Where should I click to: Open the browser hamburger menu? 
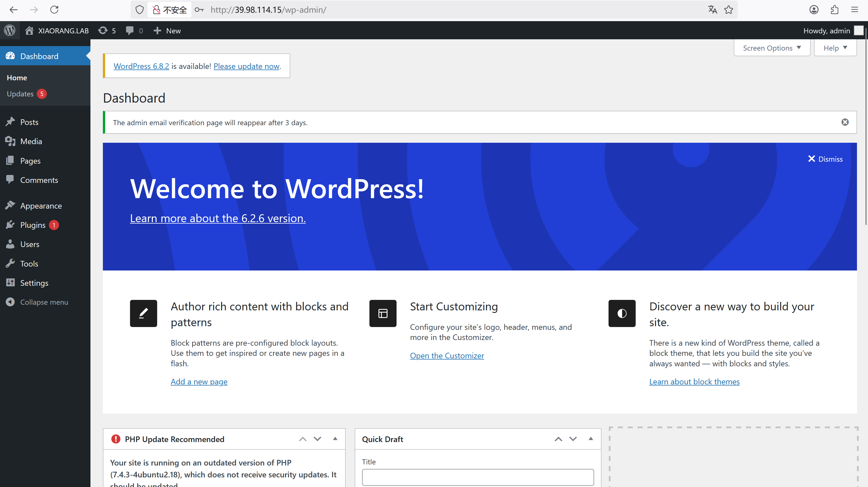(854, 10)
